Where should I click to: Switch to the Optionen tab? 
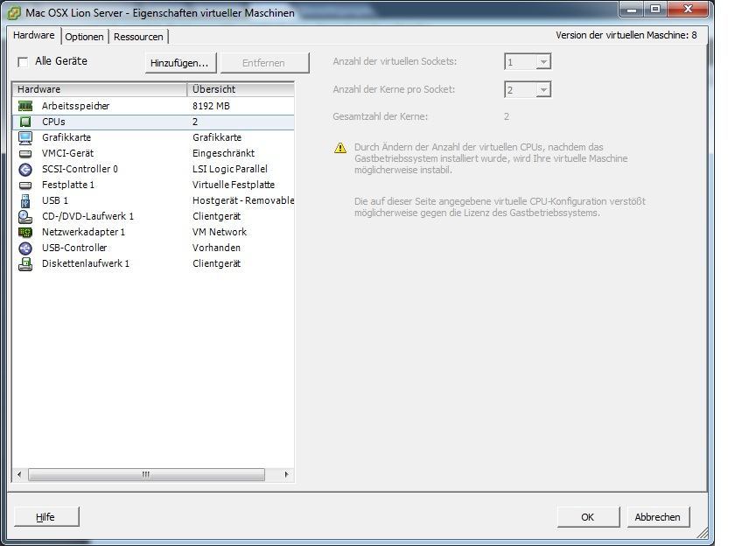84,37
